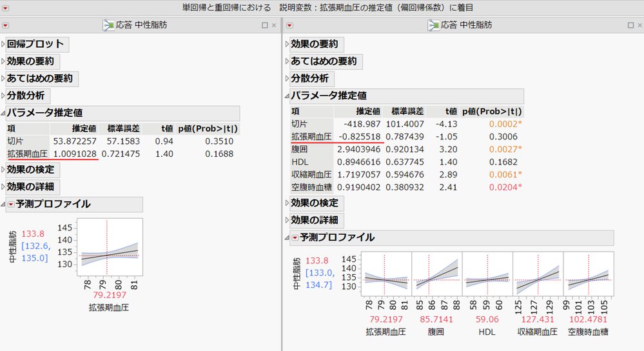Click right table 収縮期血圧 estimate 1.7197057
This screenshot has height=351, width=644.
[359, 175]
